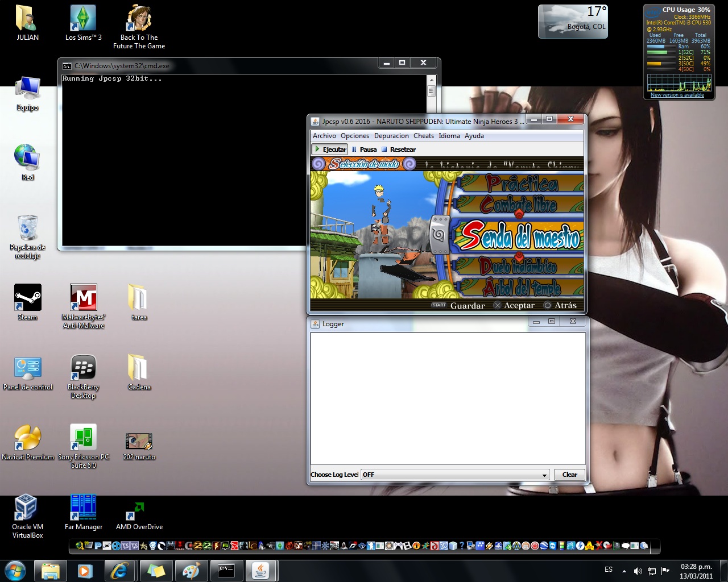The image size is (728, 582).
Task: Select the Steam desktop shortcut
Action: (x=27, y=302)
